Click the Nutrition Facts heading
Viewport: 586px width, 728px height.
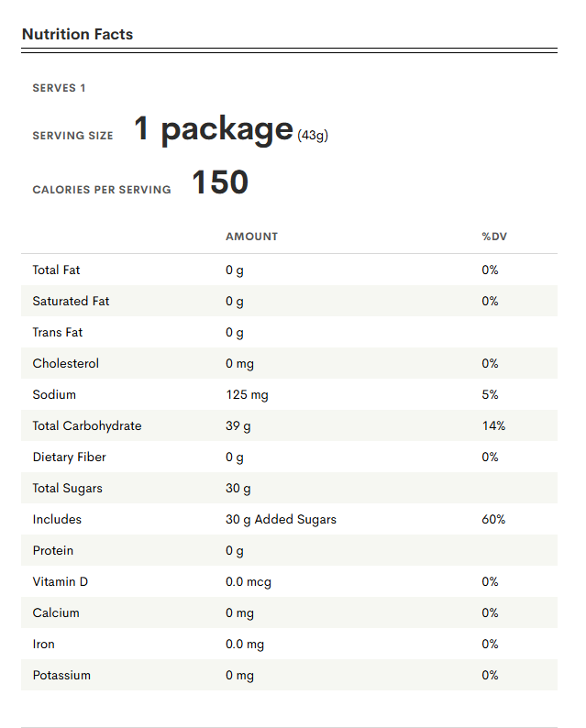pyautogui.click(x=77, y=35)
